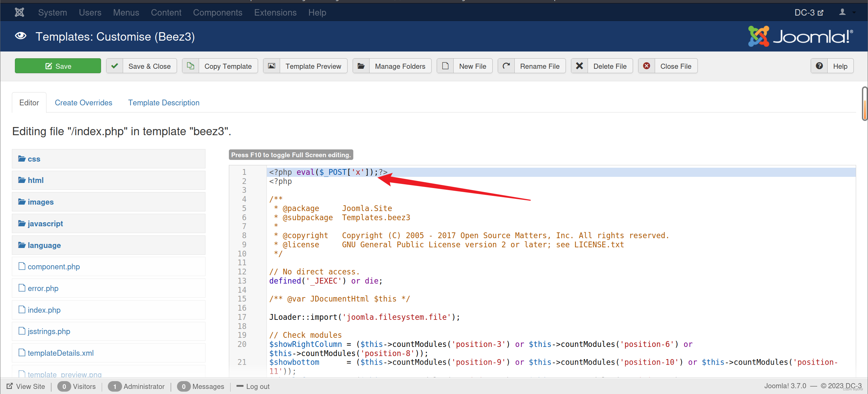The height and width of the screenshot is (394, 868).
Task: Click the red Close File icon
Action: [x=647, y=66]
